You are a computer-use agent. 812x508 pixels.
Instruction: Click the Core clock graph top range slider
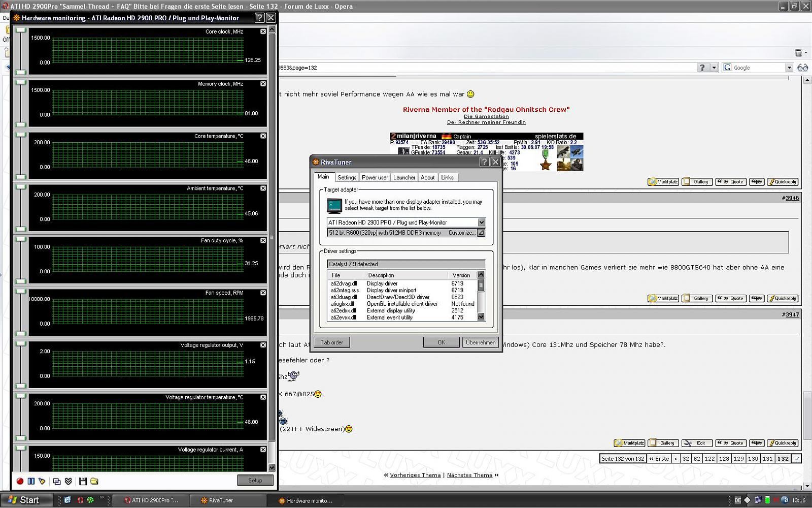pyautogui.click(x=21, y=30)
